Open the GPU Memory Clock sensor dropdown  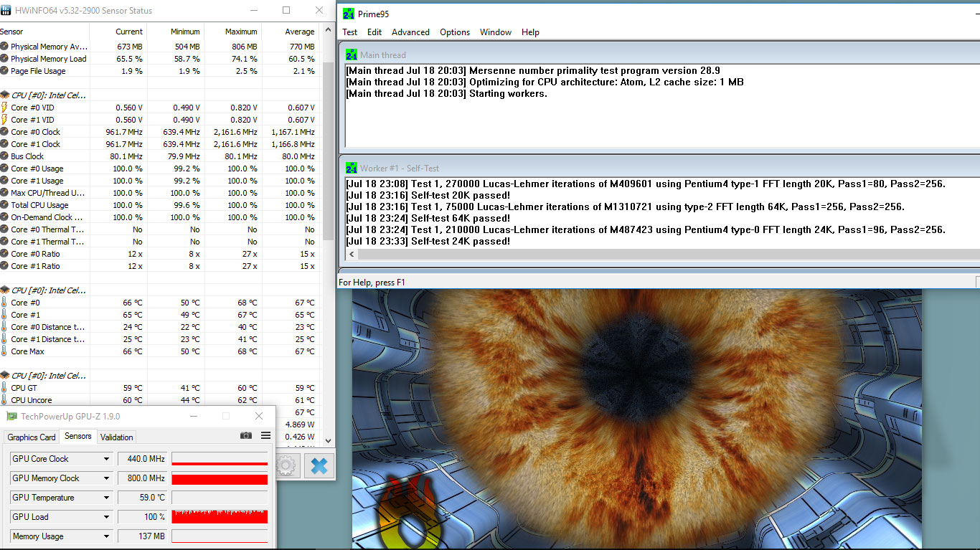click(x=106, y=478)
